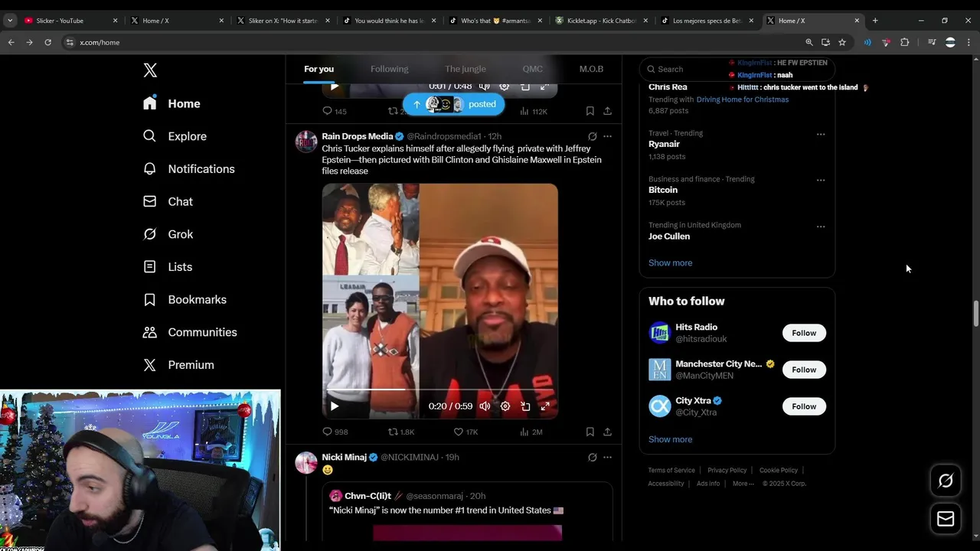980x551 pixels.
Task: Switch to the For you tab
Action: pos(318,69)
